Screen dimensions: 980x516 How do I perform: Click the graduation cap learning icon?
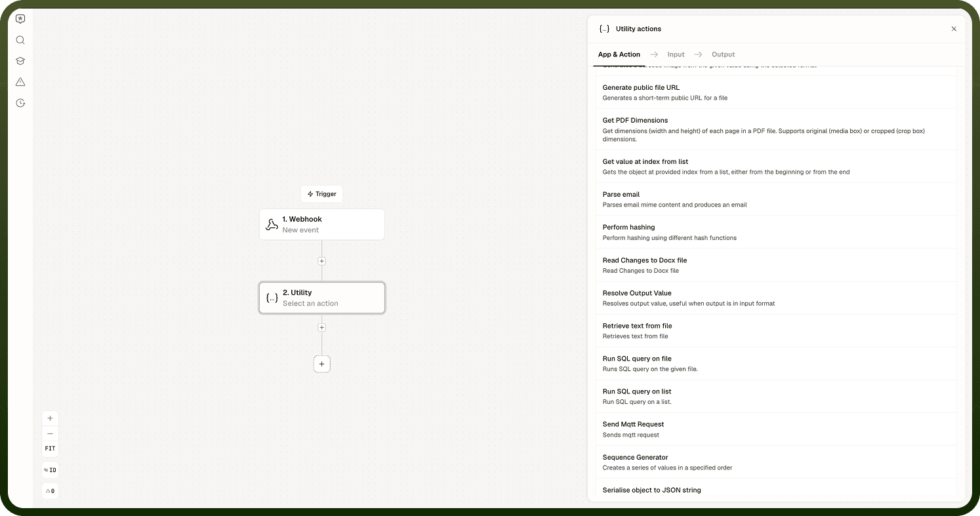(x=20, y=61)
